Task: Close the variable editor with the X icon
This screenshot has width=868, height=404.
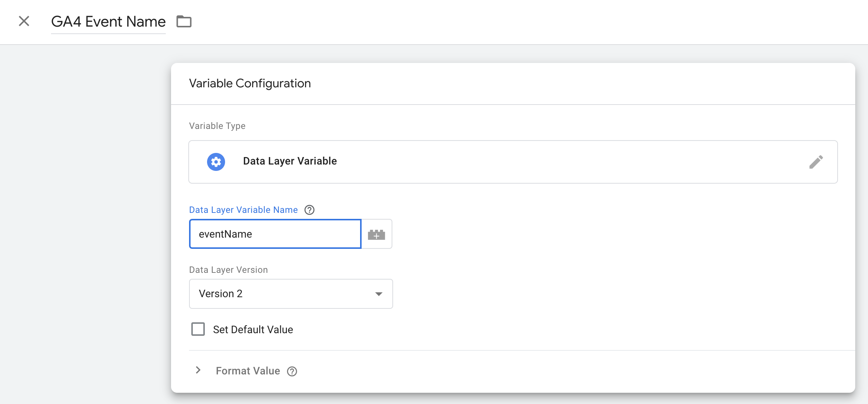Action: [x=24, y=21]
